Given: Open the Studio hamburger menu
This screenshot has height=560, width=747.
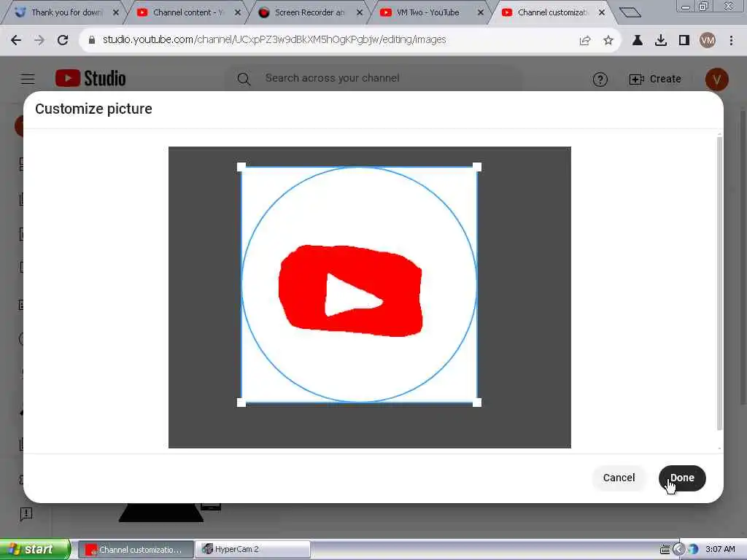Looking at the screenshot, I should coord(28,79).
